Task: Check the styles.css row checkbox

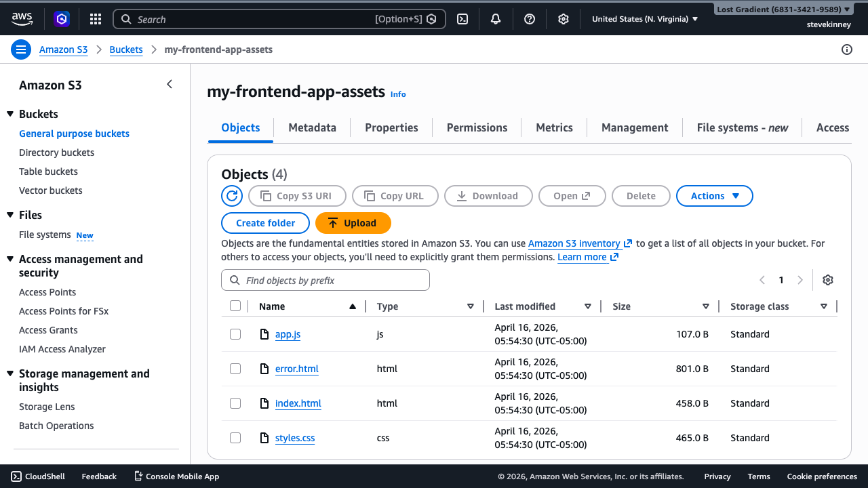Action: pyautogui.click(x=235, y=438)
